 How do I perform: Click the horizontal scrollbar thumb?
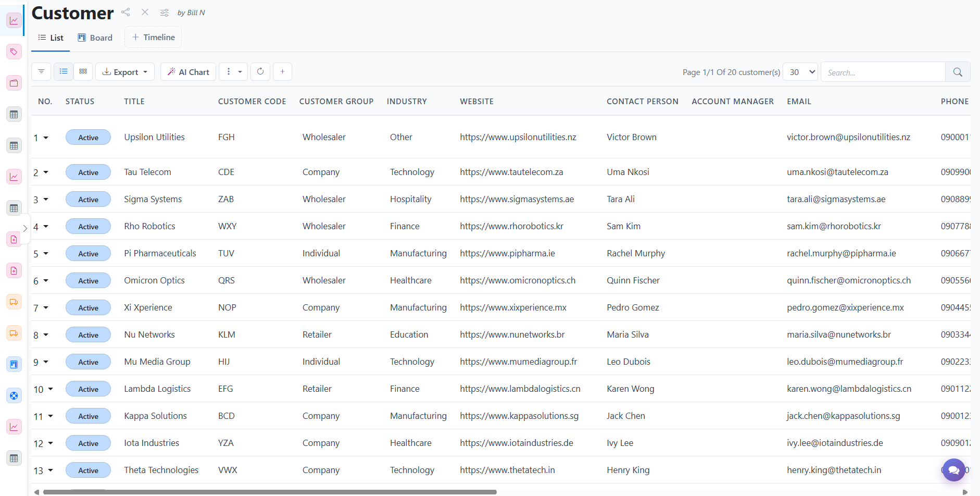[270, 492]
